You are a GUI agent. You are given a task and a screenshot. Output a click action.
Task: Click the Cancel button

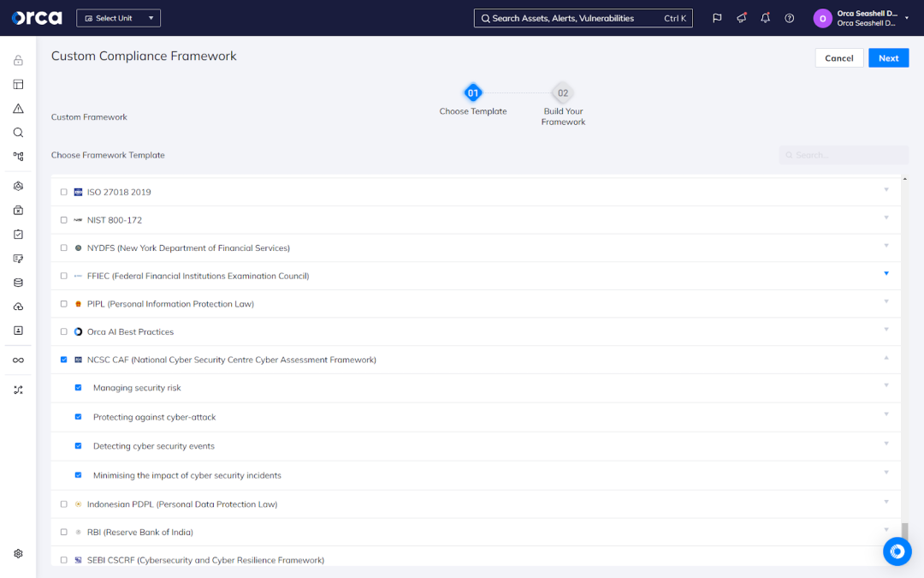(839, 58)
